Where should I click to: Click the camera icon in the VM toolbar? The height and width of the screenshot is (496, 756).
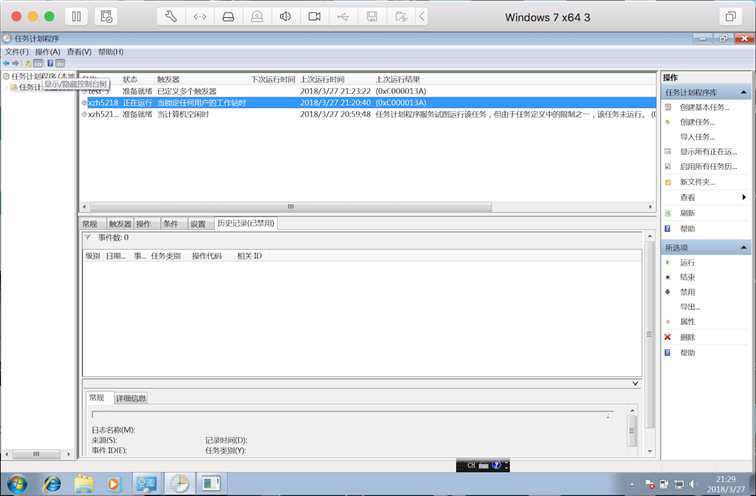[x=314, y=17]
